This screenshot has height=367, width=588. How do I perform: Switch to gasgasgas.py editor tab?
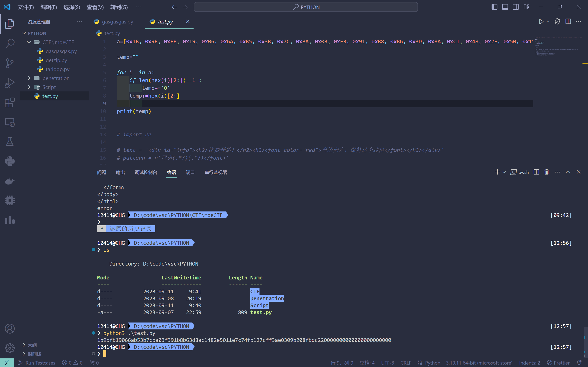(x=117, y=22)
